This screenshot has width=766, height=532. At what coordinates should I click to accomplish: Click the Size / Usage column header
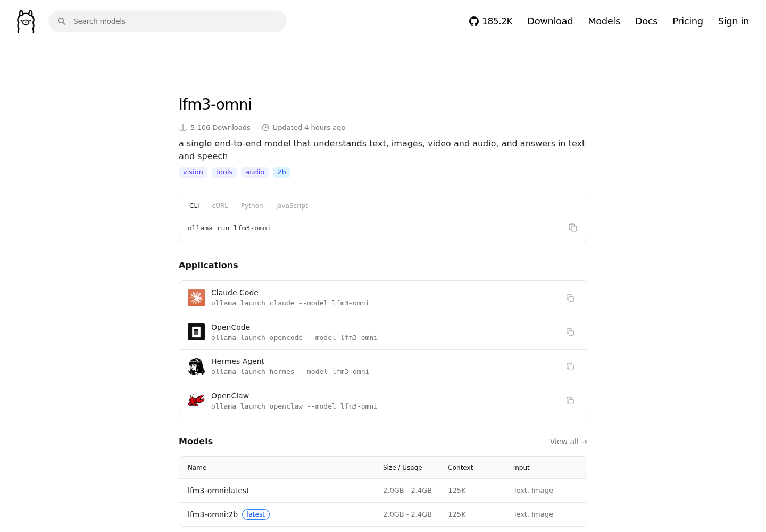(x=402, y=468)
